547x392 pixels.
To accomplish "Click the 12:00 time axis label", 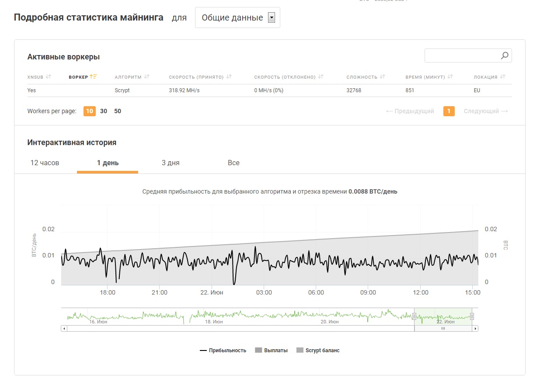I will [x=421, y=292].
